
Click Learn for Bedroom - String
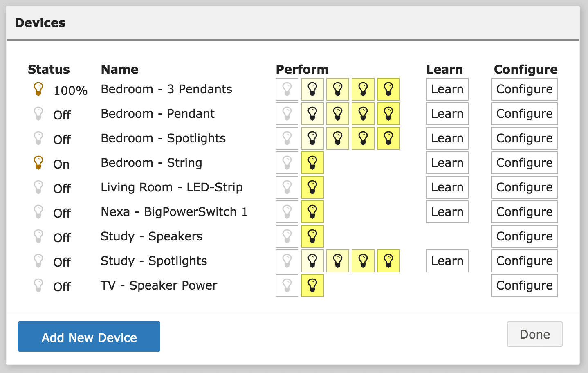[x=447, y=163]
